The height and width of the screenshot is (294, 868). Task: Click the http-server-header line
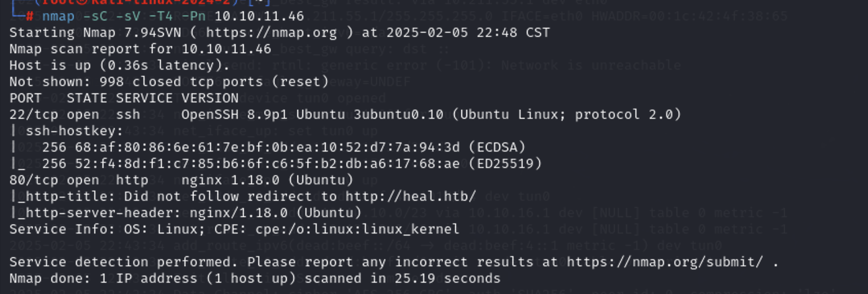click(x=185, y=213)
